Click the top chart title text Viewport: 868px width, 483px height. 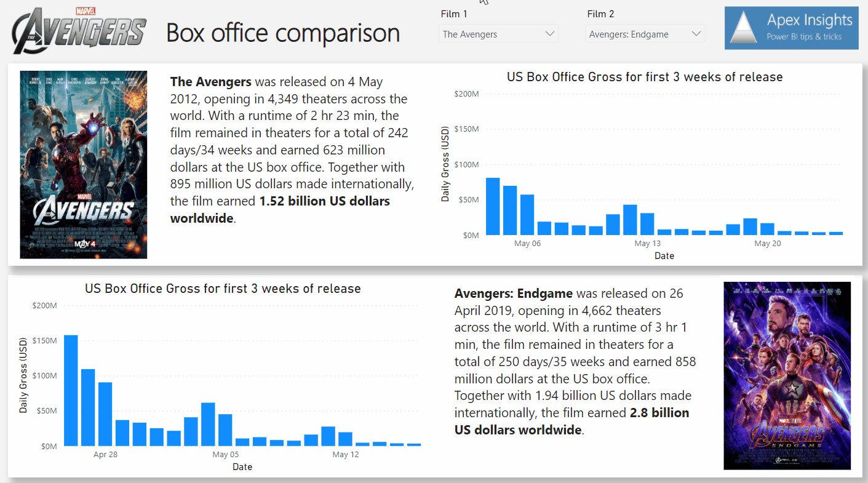[645, 77]
